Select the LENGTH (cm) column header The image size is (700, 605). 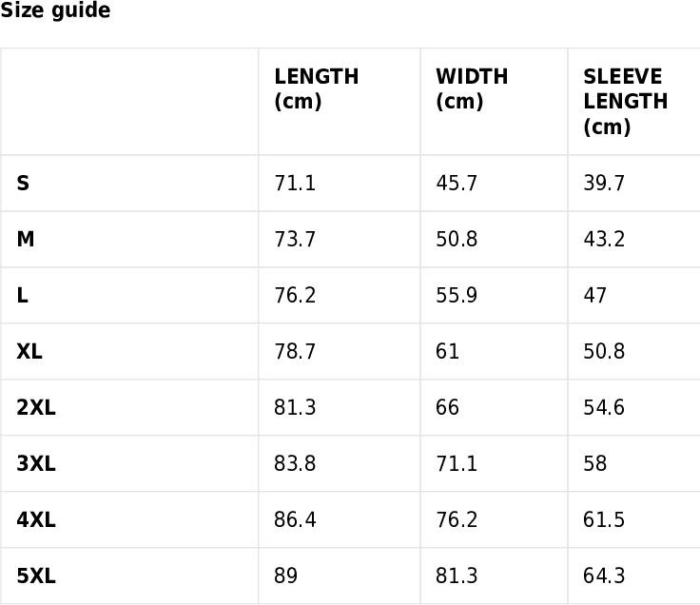317,88
